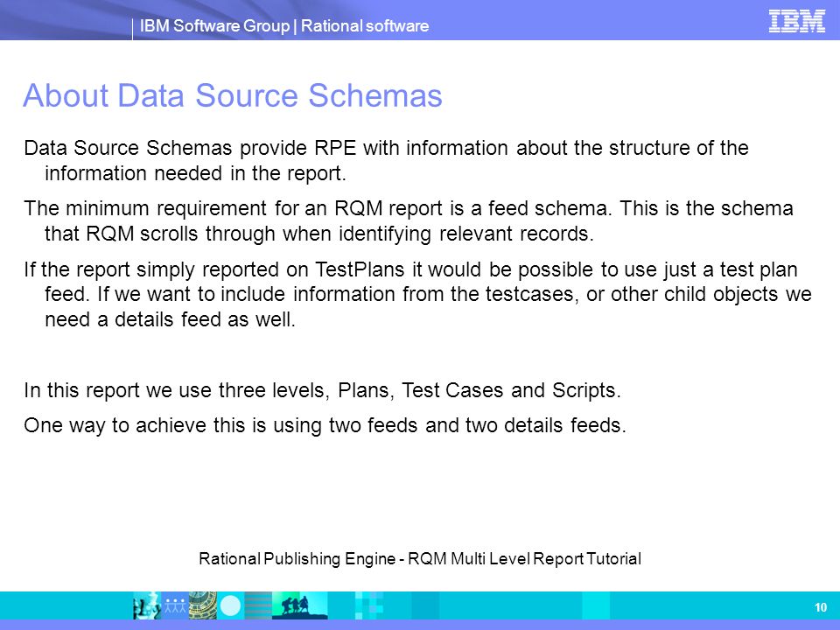Viewport: 840px width, 630px height.
Task: Click the line 'One way to achieve this is using two feeds'
Action: (325, 425)
